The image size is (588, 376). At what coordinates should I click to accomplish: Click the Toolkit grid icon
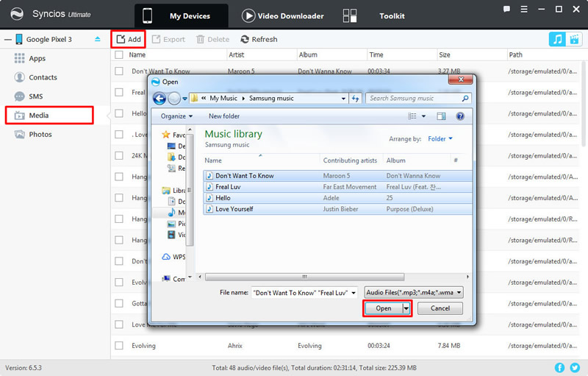pyautogui.click(x=350, y=15)
